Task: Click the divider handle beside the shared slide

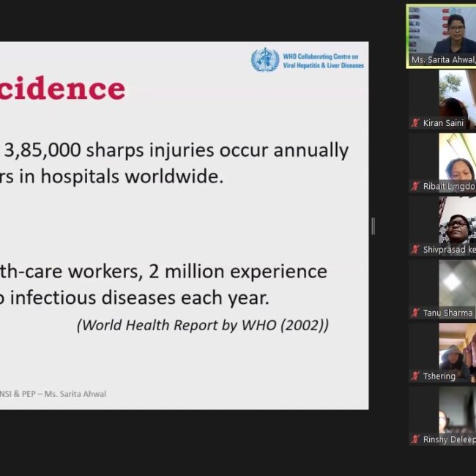Action: (373, 226)
